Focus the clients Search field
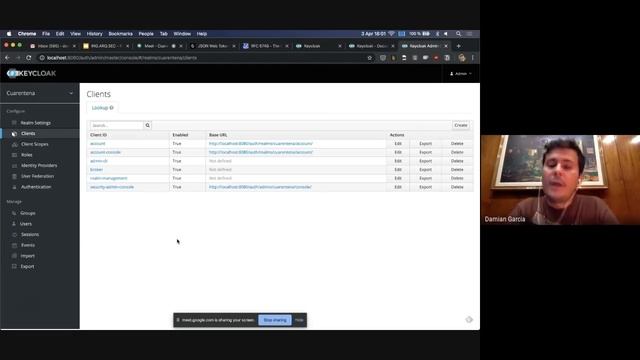The height and width of the screenshot is (360, 640). pos(117,125)
